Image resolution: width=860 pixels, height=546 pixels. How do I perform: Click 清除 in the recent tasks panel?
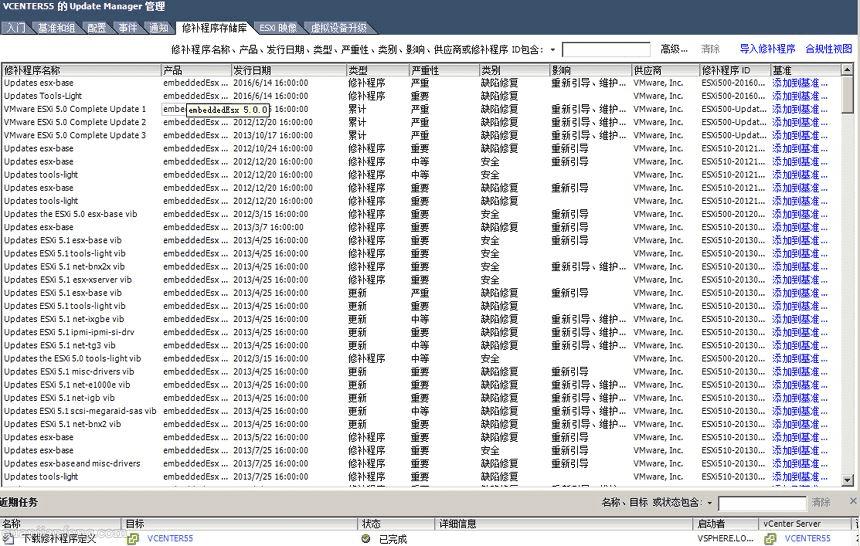tap(821, 502)
